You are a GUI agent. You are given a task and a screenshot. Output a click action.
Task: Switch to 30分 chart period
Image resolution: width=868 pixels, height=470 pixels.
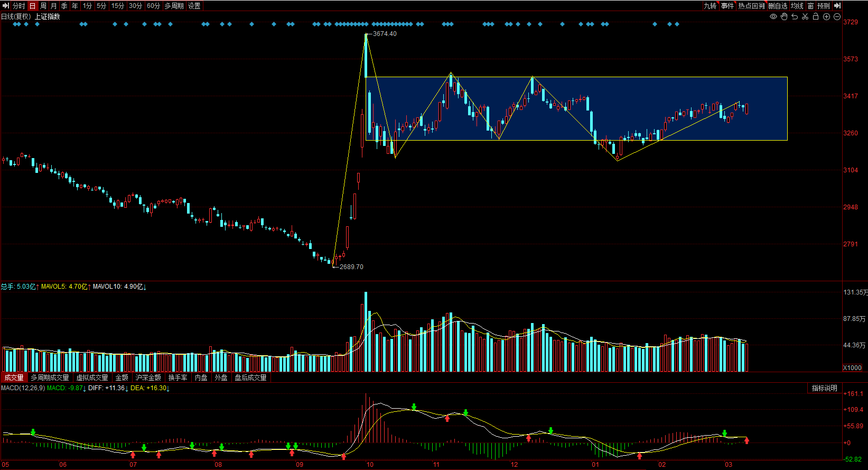click(136, 6)
